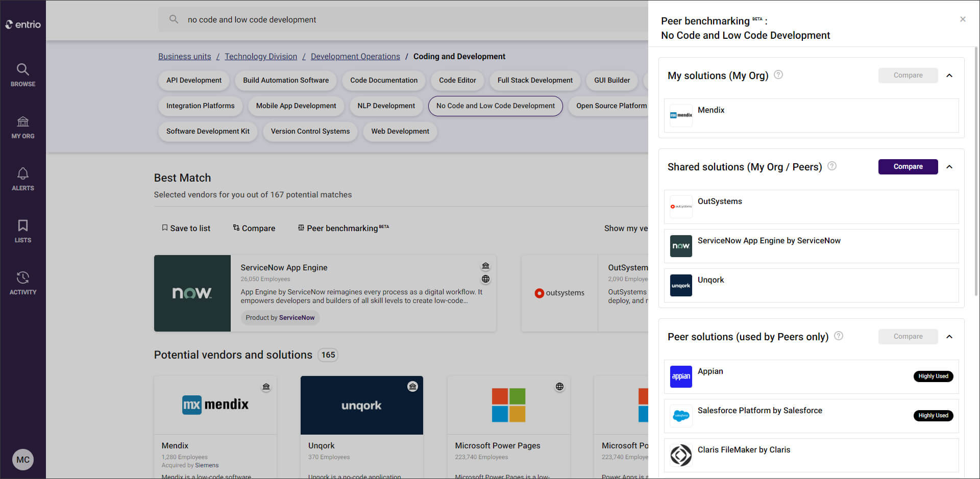Click Compare button for Peer solutions
Viewport: 980px width, 479px height.
[x=908, y=337]
